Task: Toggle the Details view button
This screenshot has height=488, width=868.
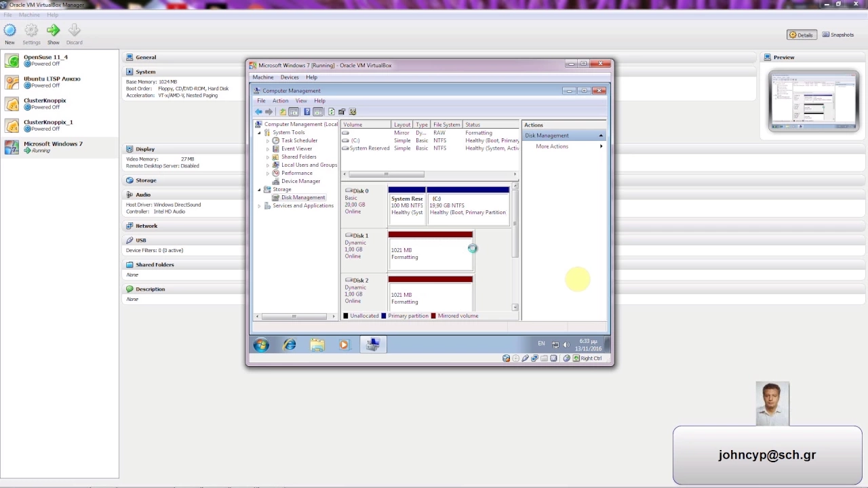Action: point(801,35)
